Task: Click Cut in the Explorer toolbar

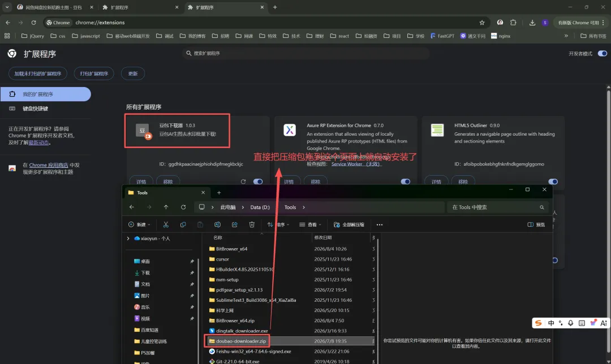Action: 166,224
